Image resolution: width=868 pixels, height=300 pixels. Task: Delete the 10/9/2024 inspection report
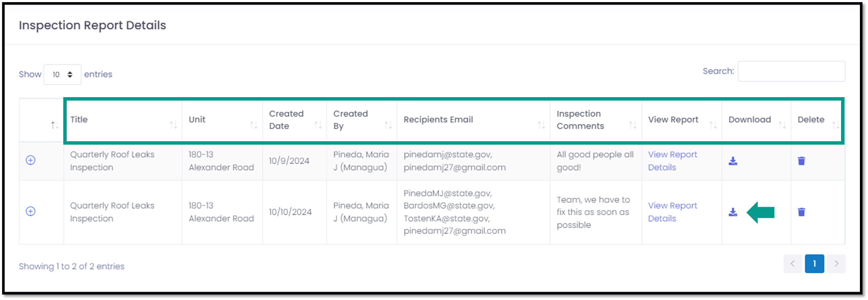point(801,161)
